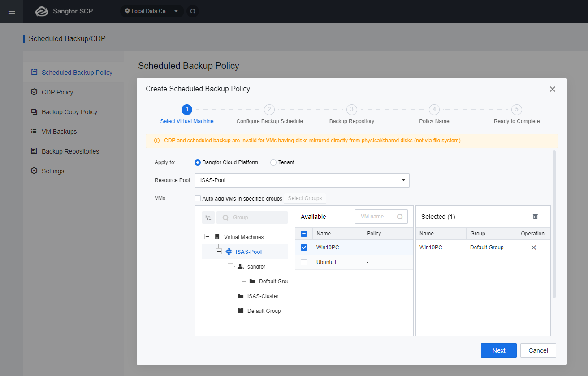
Task: Click the trash icon to clear selected VMs
Action: [535, 217]
